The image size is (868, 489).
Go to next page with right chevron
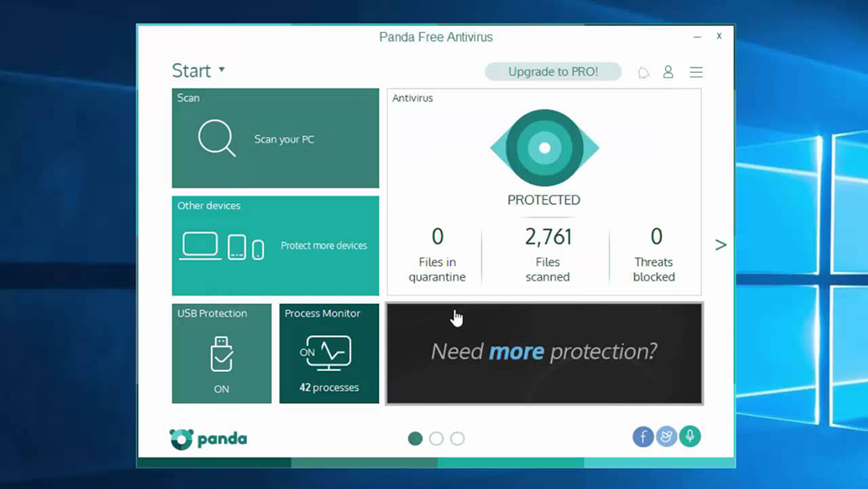point(720,245)
